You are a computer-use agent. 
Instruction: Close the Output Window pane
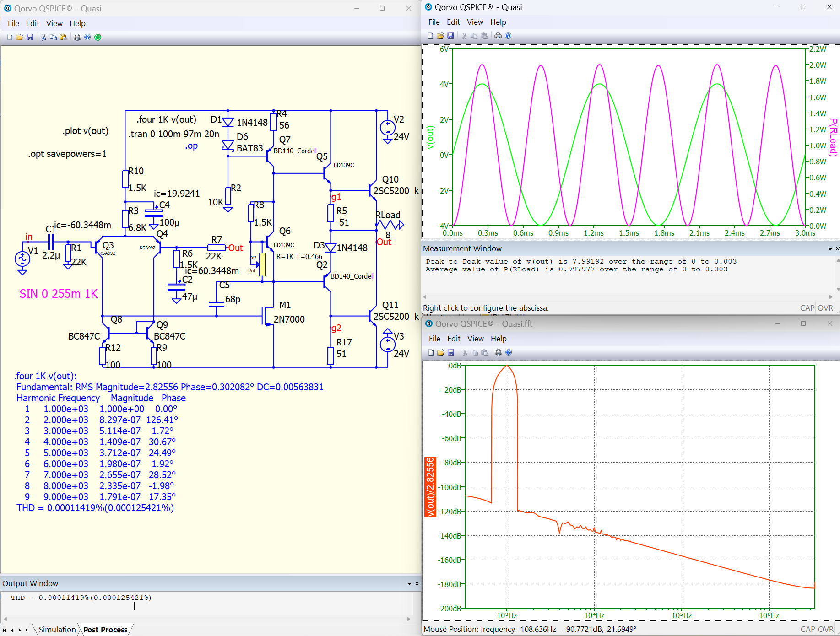417,583
